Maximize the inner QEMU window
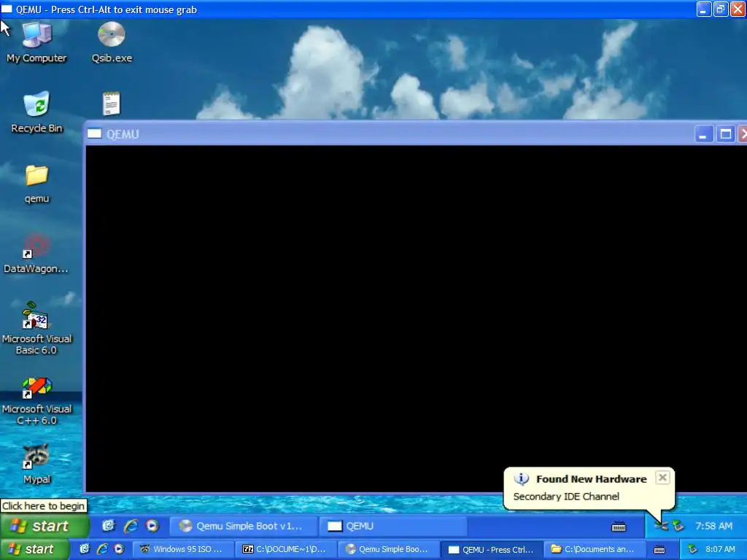The image size is (747, 560). (726, 134)
